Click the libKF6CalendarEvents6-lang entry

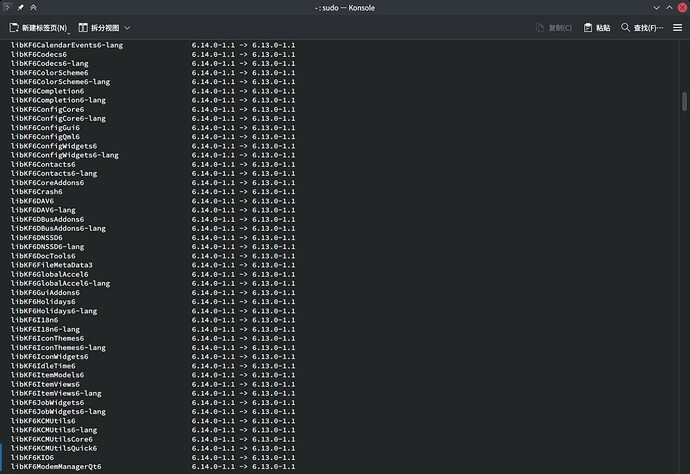click(66, 45)
